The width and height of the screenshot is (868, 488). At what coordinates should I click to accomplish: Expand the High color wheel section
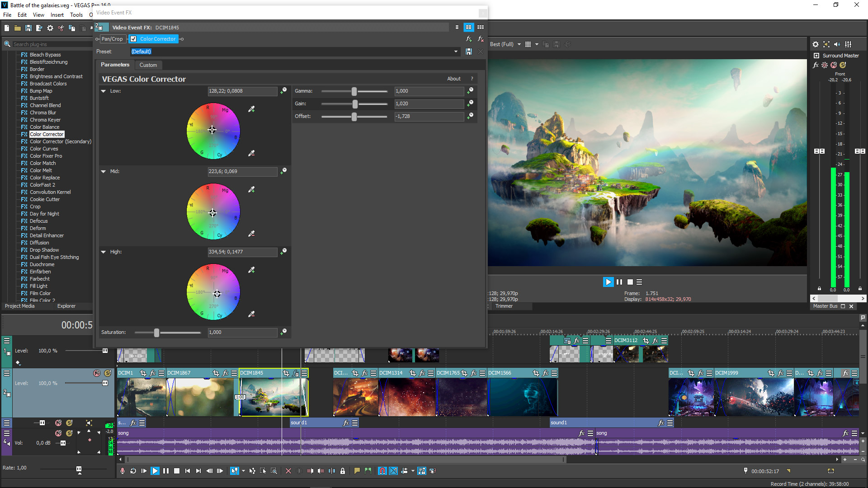coord(103,251)
